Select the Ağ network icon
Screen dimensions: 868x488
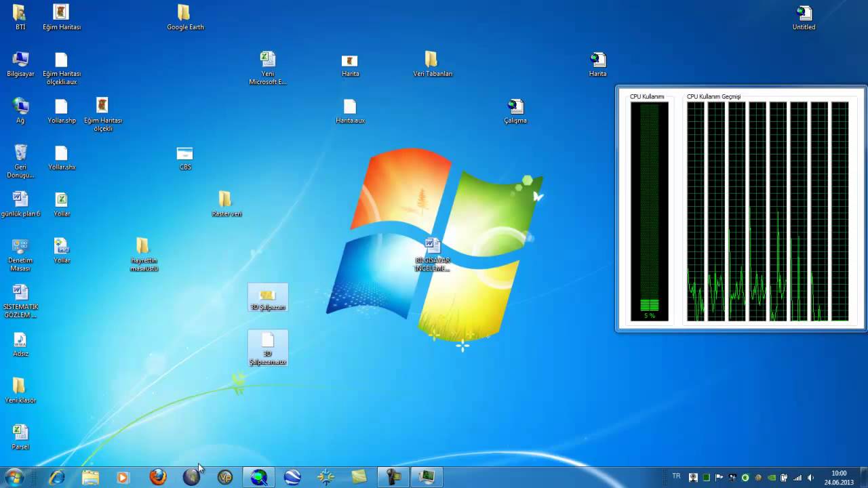20,111
